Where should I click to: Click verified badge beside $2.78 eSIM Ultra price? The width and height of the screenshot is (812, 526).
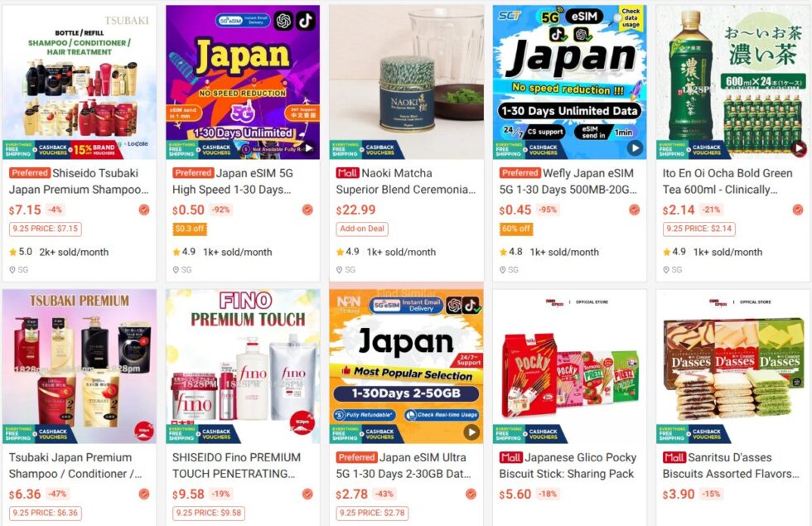point(471,494)
